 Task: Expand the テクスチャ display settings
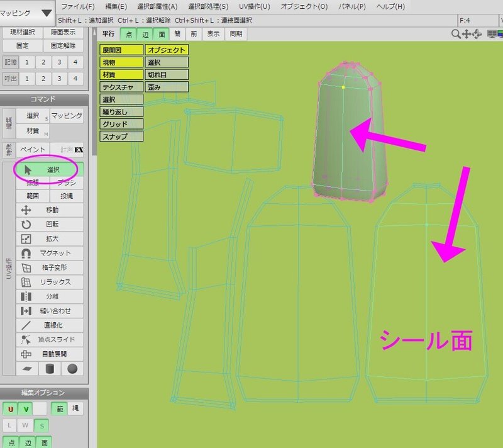(121, 87)
